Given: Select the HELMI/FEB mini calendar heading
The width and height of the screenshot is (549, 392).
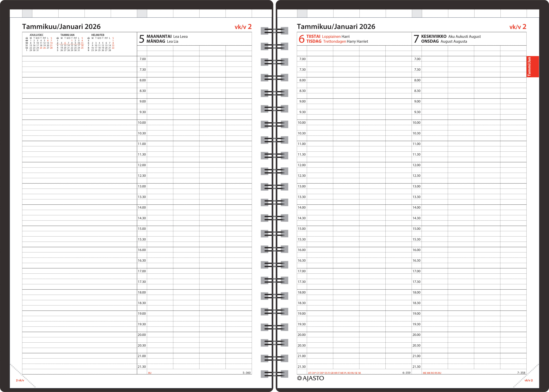Looking at the screenshot, I should [98, 35].
